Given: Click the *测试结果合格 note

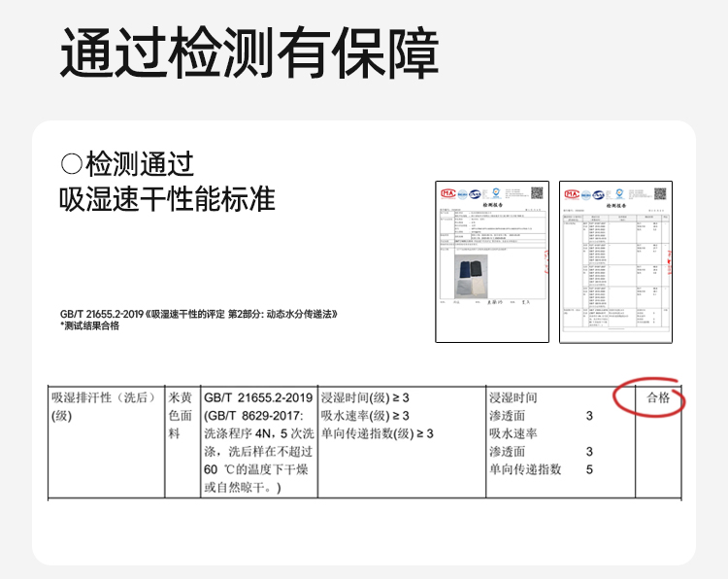Looking at the screenshot, I should pos(89,325).
